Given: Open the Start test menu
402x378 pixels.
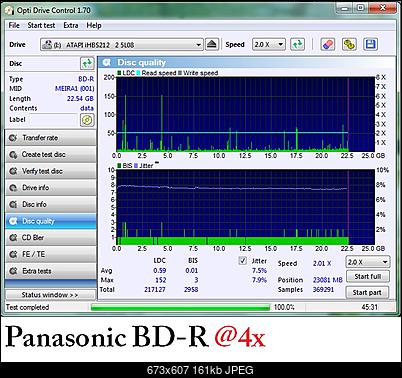Looking at the screenshot, I should pyautogui.click(x=41, y=25).
